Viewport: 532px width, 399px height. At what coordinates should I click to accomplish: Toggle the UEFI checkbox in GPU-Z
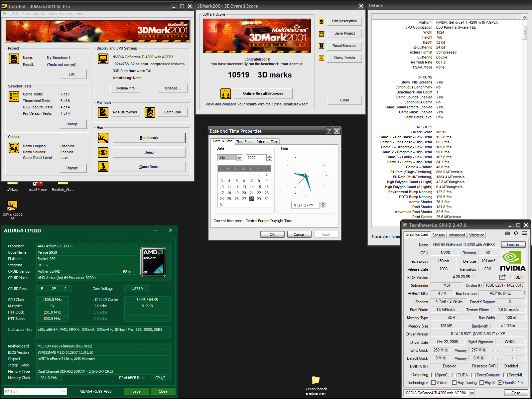512,277
